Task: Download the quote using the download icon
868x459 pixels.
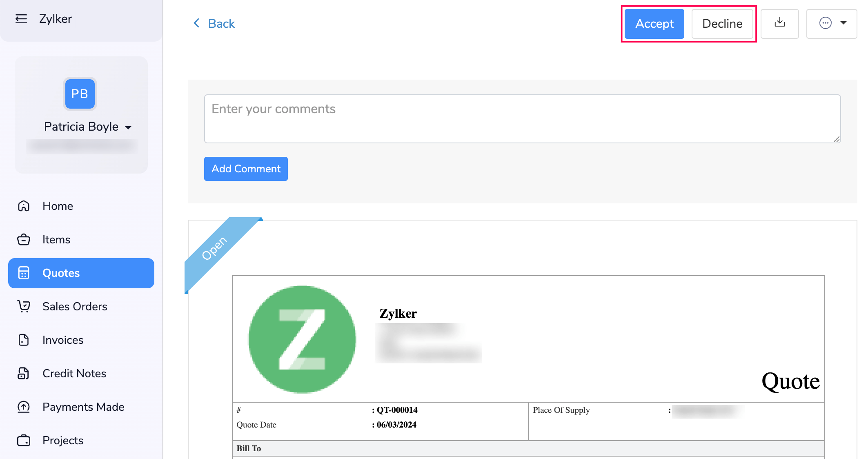Action: [779, 23]
